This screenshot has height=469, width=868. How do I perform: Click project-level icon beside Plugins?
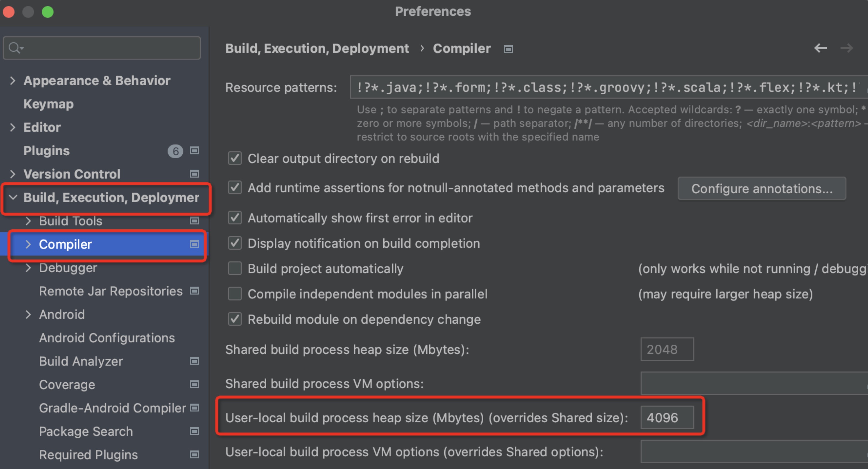pos(194,150)
